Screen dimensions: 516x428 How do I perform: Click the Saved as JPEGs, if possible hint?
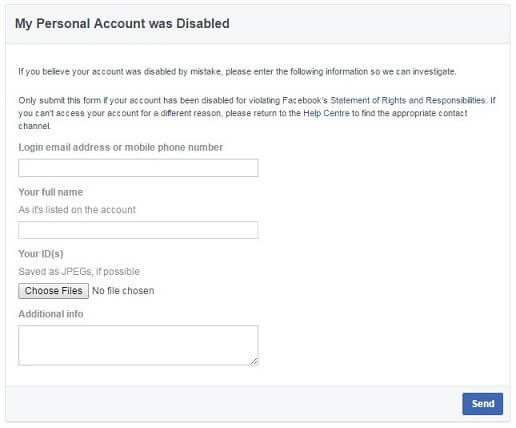[79, 271]
